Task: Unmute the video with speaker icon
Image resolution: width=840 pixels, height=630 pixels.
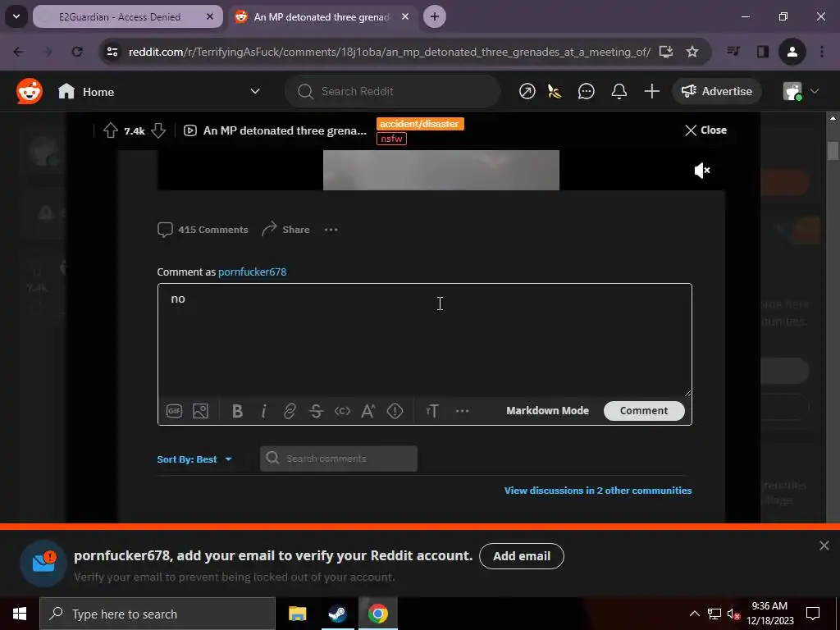Action: click(702, 171)
